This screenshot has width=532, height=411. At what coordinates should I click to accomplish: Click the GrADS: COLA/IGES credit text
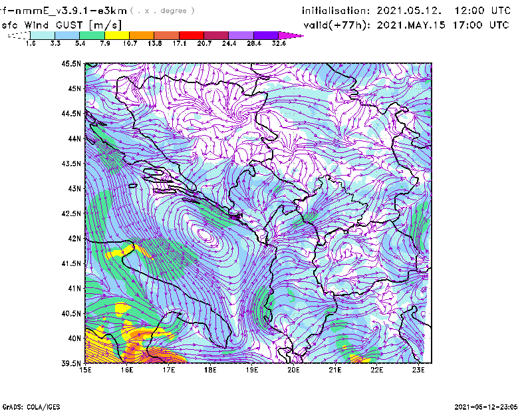tap(31, 407)
